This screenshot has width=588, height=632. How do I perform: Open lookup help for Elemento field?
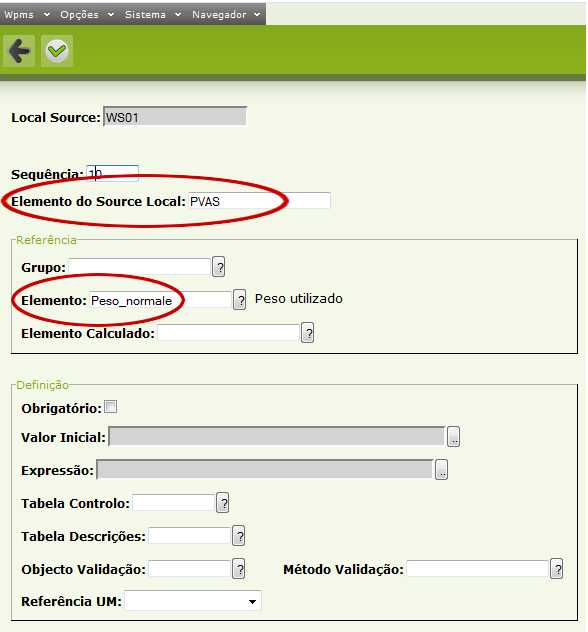pos(240,300)
